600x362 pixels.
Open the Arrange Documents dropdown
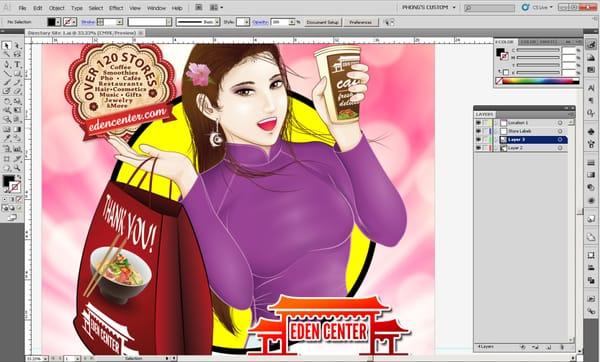click(216, 7)
